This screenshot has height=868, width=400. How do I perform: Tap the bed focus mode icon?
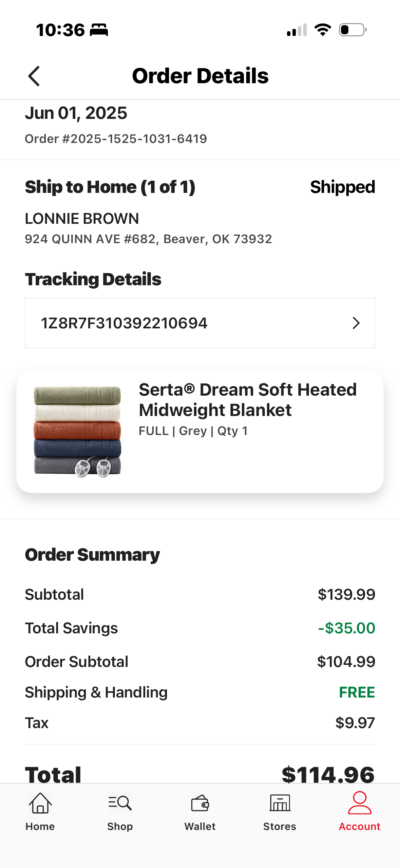coord(99,30)
